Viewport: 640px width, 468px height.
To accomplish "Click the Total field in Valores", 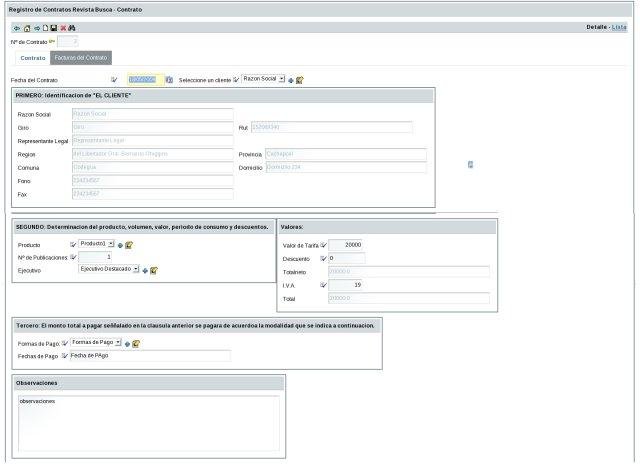I will [x=409, y=298].
